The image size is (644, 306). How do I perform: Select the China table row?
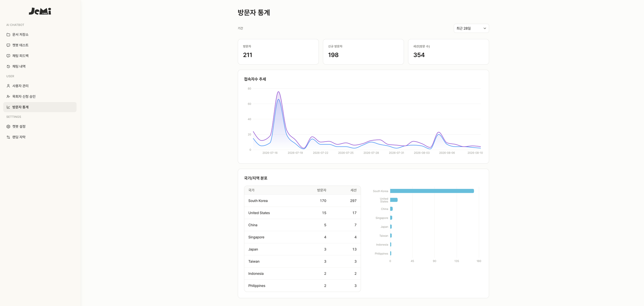click(x=302, y=225)
